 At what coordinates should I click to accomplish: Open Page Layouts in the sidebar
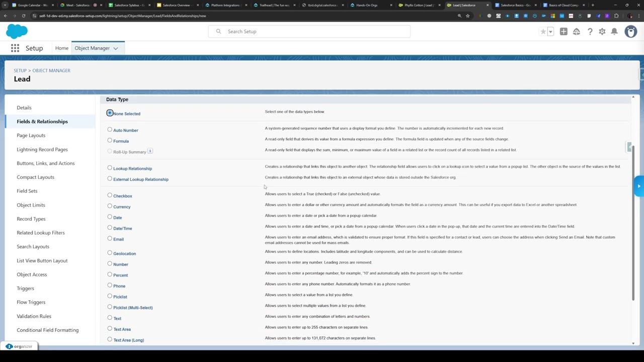[x=31, y=135]
